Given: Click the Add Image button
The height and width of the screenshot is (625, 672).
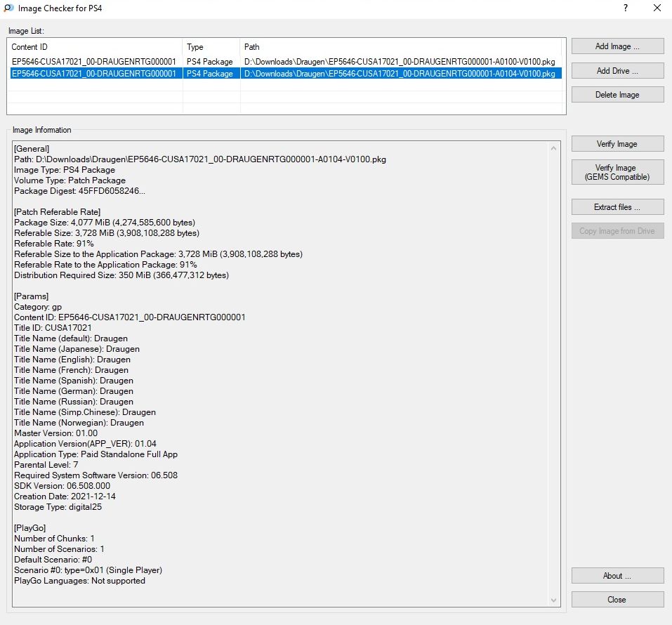Looking at the screenshot, I should [617, 46].
